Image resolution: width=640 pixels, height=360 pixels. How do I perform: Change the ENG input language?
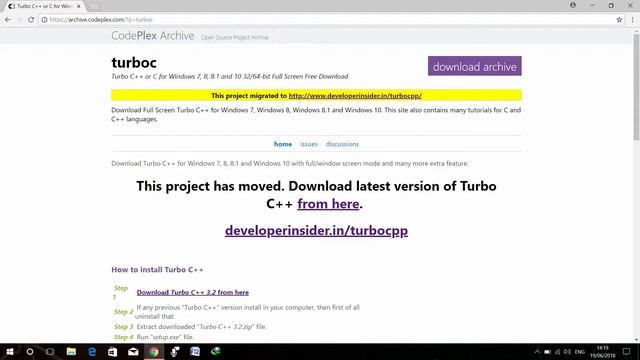tap(580, 351)
